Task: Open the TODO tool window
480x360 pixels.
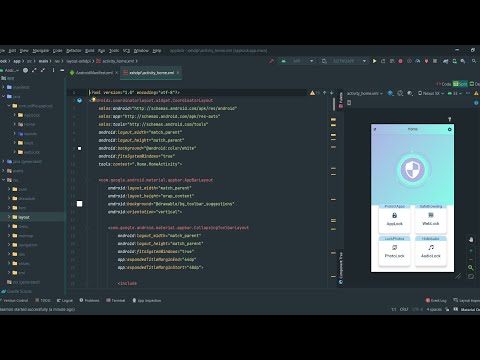Action: point(43,300)
